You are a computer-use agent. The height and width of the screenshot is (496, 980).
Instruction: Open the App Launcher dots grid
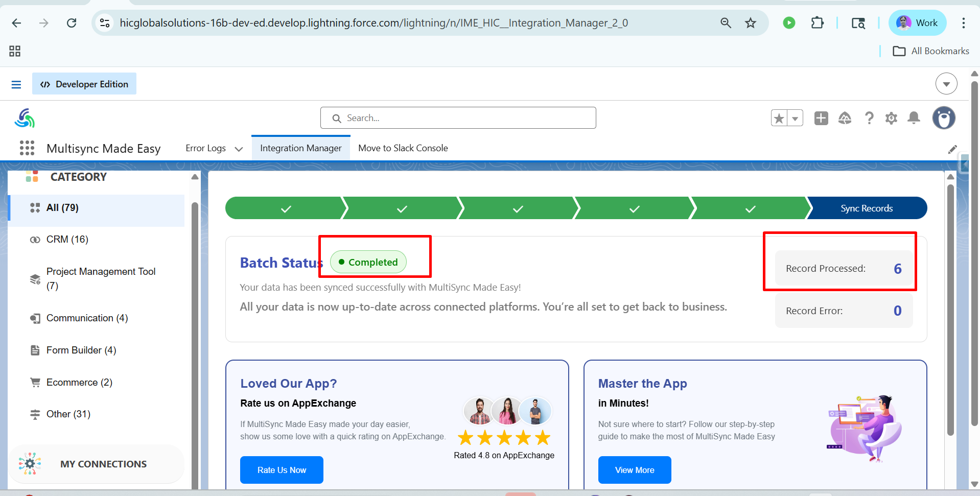tap(27, 148)
